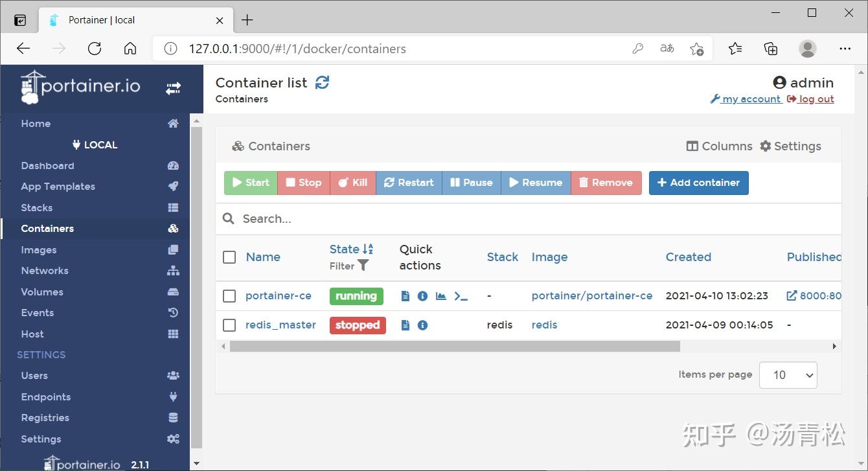Open the Columns configuration
868x471 pixels.
(719, 146)
